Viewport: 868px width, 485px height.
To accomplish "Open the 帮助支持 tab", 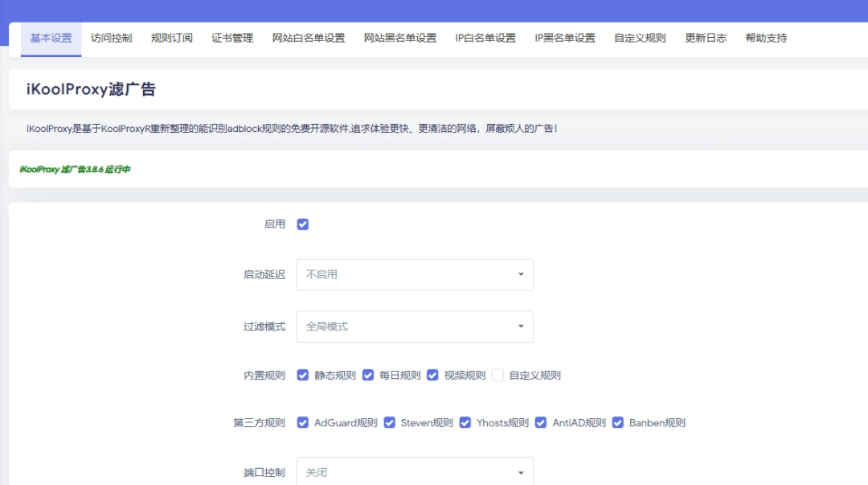I will [x=765, y=37].
